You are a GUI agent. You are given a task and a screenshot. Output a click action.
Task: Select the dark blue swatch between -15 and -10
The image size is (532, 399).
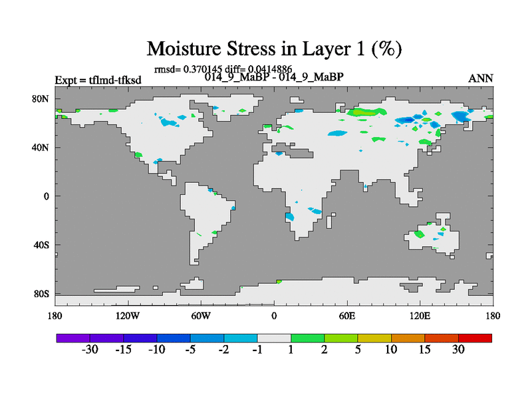tap(140, 338)
